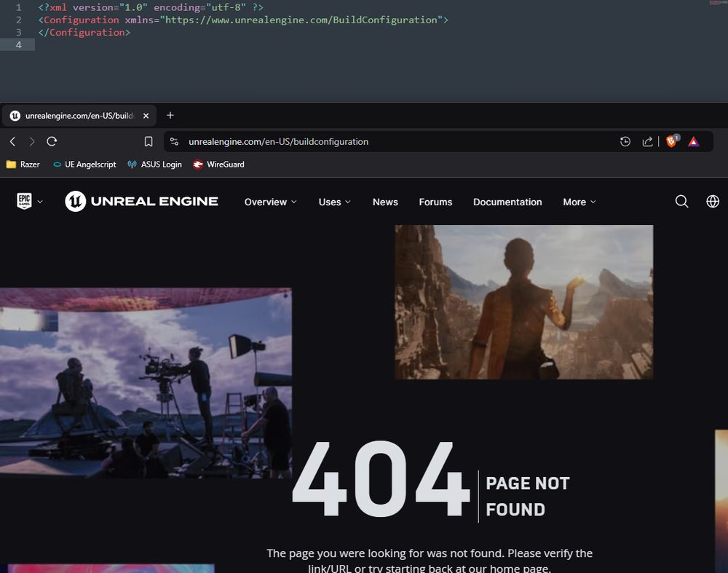Open site settings icon in address bar

coord(175,142)
